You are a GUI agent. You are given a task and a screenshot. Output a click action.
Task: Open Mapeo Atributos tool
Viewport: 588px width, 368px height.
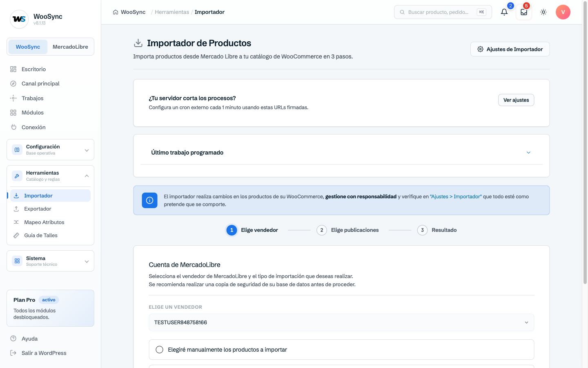click(50, 222)
